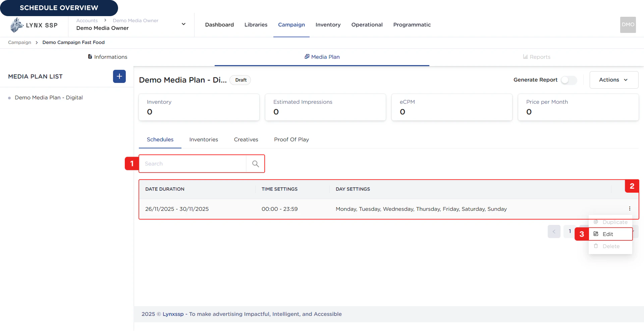Open the Proof Of Play tab
644x331 pixels.
click(x=291, y=139)
